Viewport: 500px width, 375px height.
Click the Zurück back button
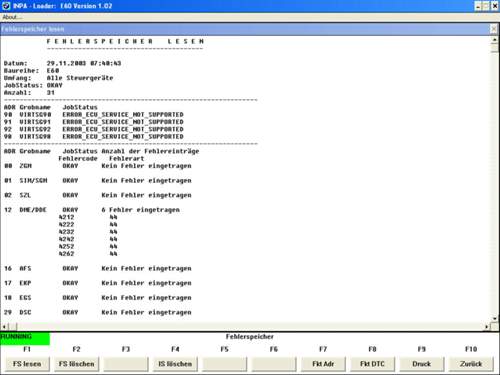pyautogui.click(x=471, y=364)
